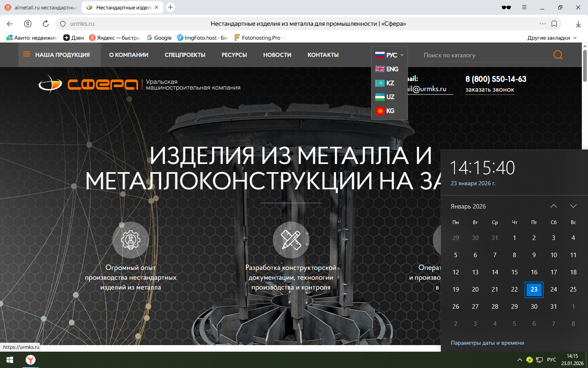Show hidden system tray icons
The image size is (588, 368).
click(x=519, y=360)
